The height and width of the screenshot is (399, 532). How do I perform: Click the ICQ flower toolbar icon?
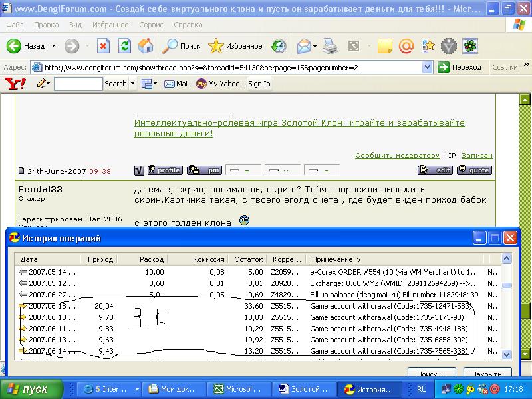click(x=471, y=46)
